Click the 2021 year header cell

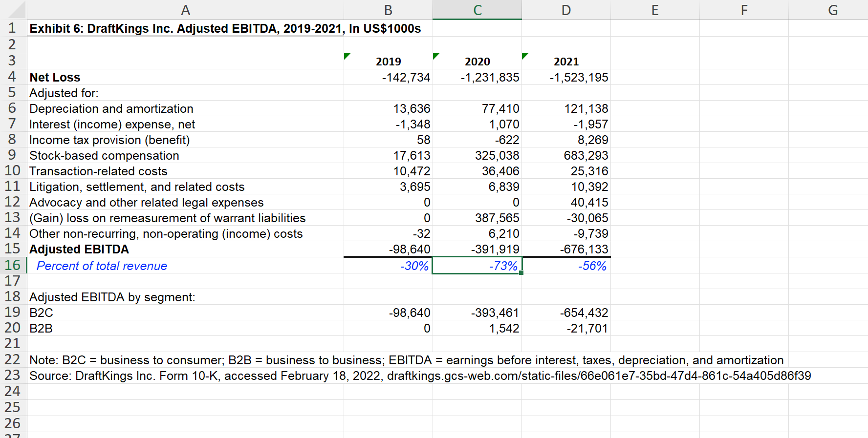[x=566, y=61]
